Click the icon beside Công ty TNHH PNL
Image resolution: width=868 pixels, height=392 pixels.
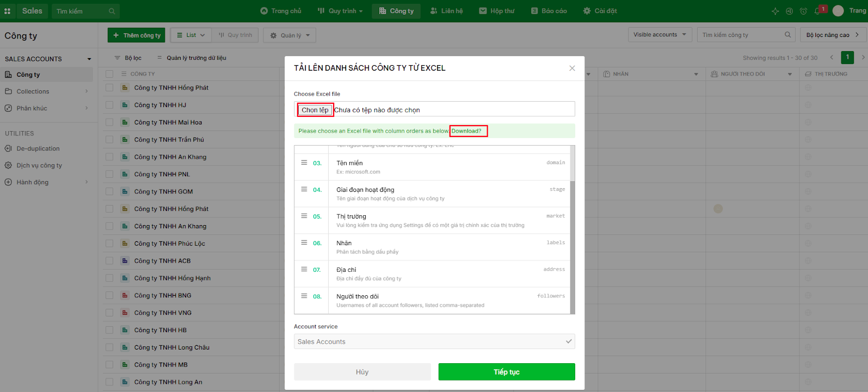pyautogui.click(x=125, y=174)
